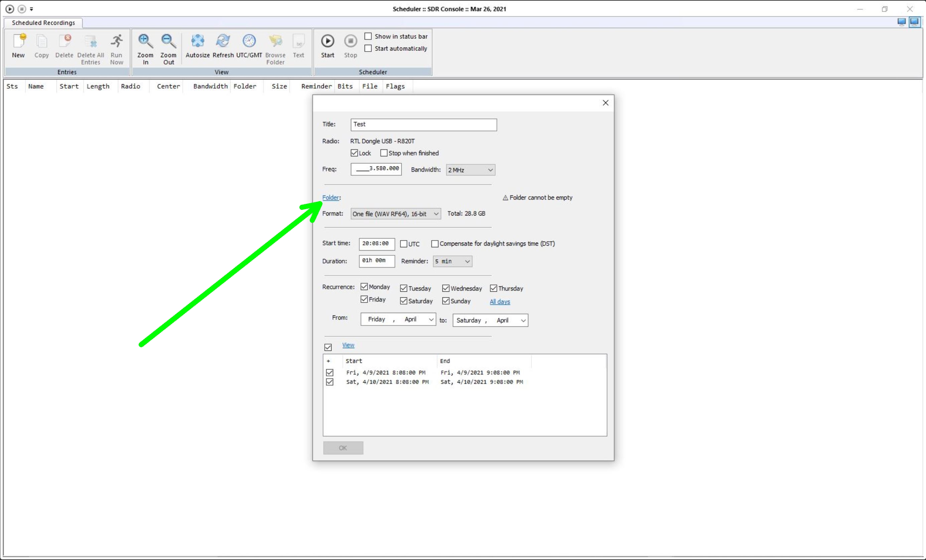Uncheck the Wednesday recurrence checkbox
926x560 pixels.
[x=446, y=288]
